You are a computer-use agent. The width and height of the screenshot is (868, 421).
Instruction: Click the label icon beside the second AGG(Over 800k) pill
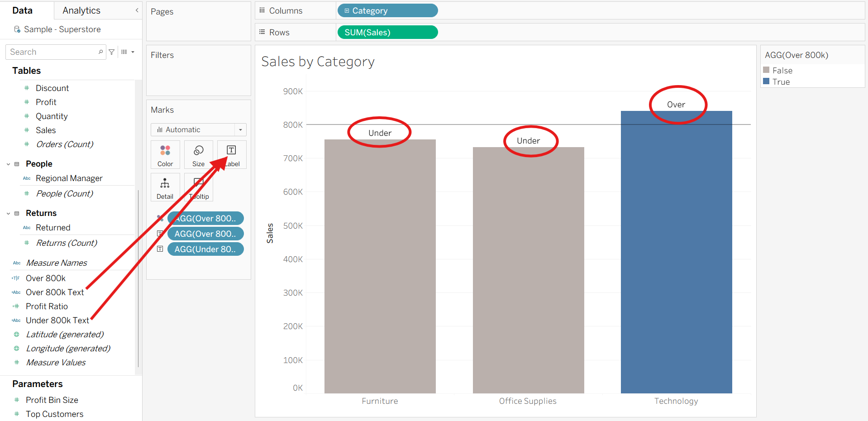[x=160, y=234]
